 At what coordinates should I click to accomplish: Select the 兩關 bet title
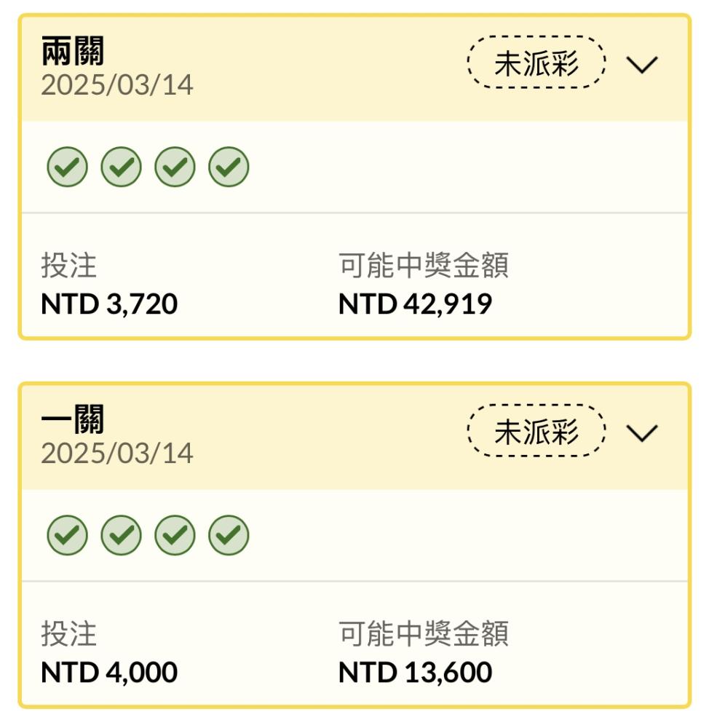click(x=73, y=51)
